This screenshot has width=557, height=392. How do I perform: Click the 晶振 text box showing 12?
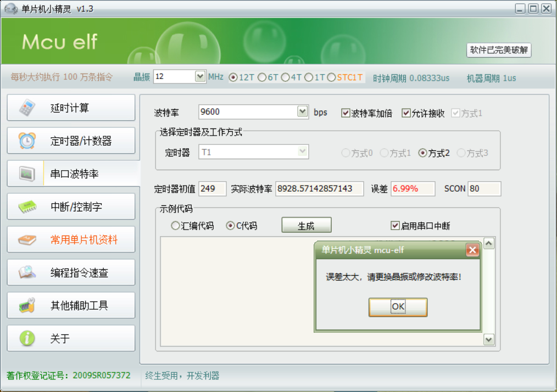pos(175,76)
